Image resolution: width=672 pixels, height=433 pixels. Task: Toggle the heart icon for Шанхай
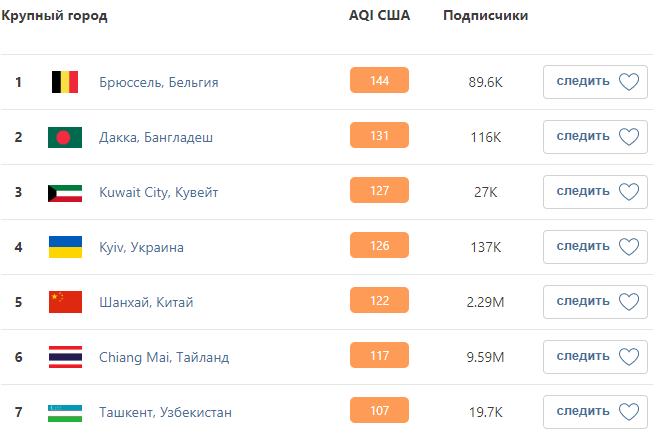[629, 302]
